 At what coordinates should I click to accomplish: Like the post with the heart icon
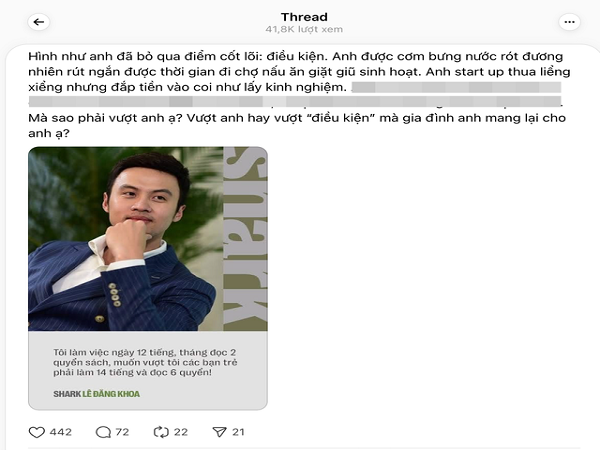tap(37, 432)
